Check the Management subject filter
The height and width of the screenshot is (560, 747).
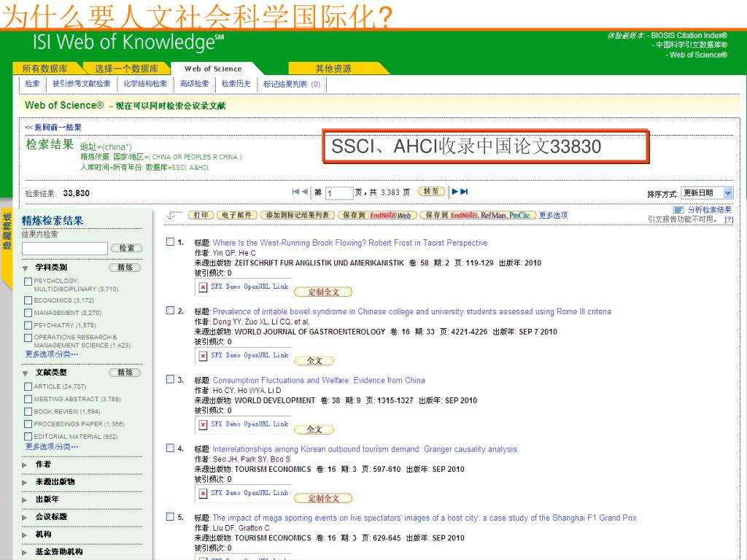click(28, 313)
